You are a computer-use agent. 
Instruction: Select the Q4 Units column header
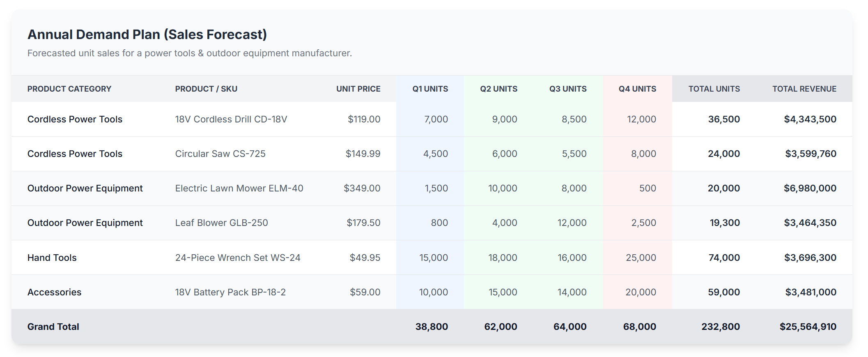(x=637, y=89)
